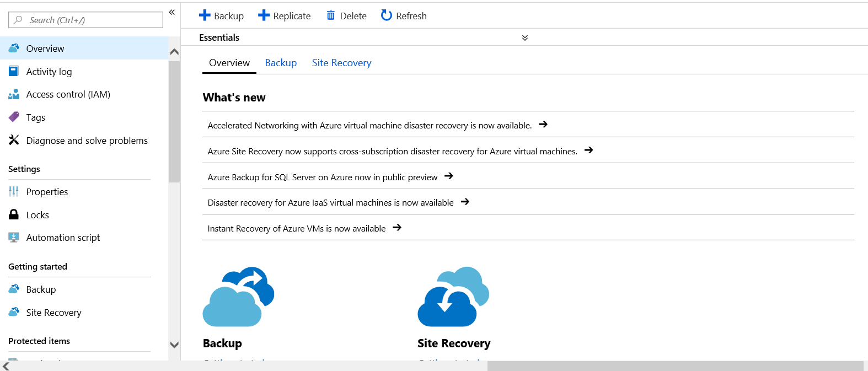Viewport: 868px width, 371px height.
Task: Click the Locks padlock icon
Action: (14, 214)
